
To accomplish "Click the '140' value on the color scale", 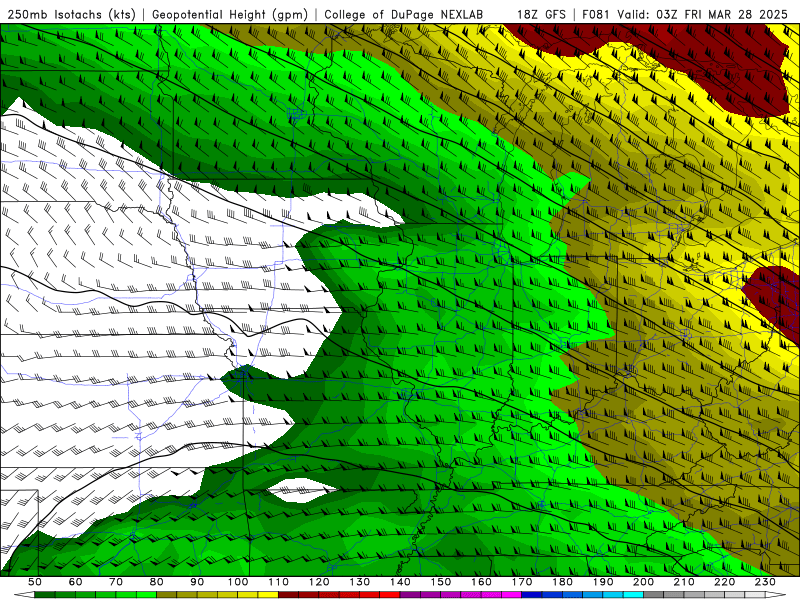I will (401, 582).
